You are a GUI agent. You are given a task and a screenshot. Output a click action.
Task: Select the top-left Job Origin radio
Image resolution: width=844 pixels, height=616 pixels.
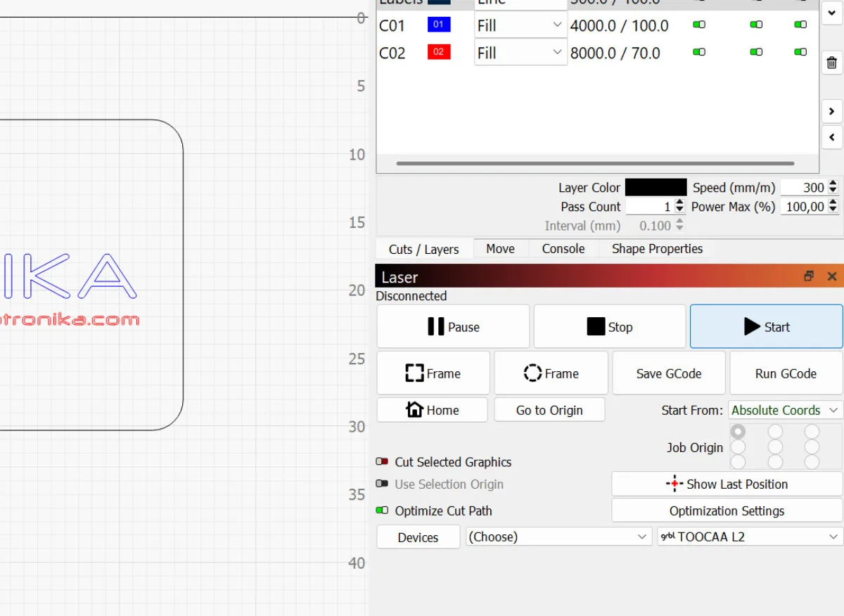(738, 431)
